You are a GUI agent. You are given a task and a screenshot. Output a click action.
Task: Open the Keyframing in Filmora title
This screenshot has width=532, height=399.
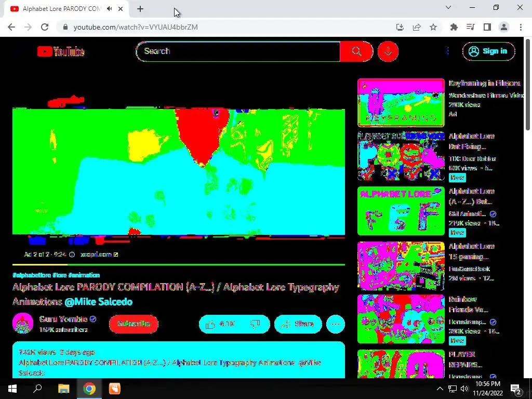tap(484, 83)
